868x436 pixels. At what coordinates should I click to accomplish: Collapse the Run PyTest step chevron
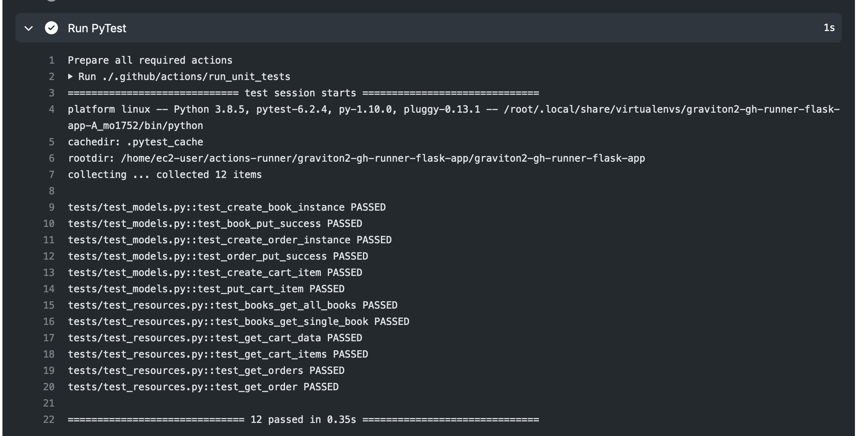click(29, 28)
